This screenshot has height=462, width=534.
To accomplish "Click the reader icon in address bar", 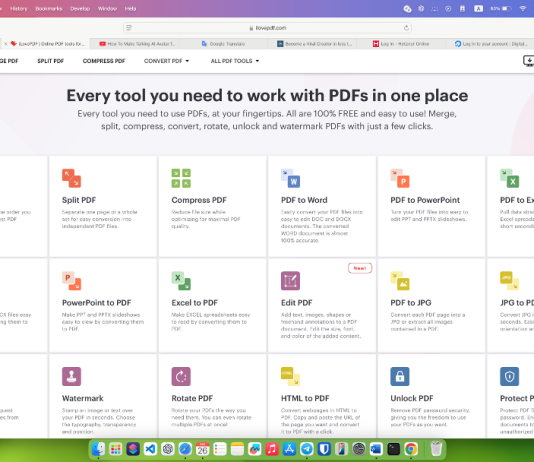I will point(129,28).
